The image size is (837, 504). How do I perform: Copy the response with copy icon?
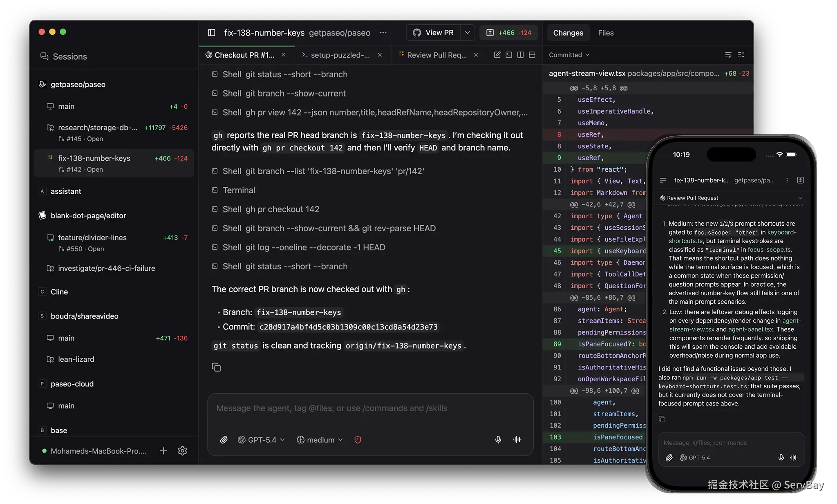coord(216,367)
